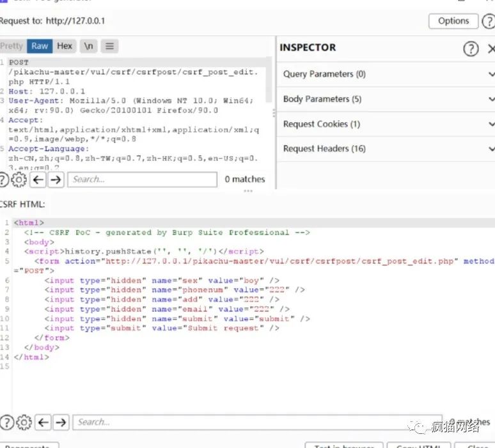Click the '<html>' opening tag line
This screenshot has height=448, width=495.
coord(29,223)
